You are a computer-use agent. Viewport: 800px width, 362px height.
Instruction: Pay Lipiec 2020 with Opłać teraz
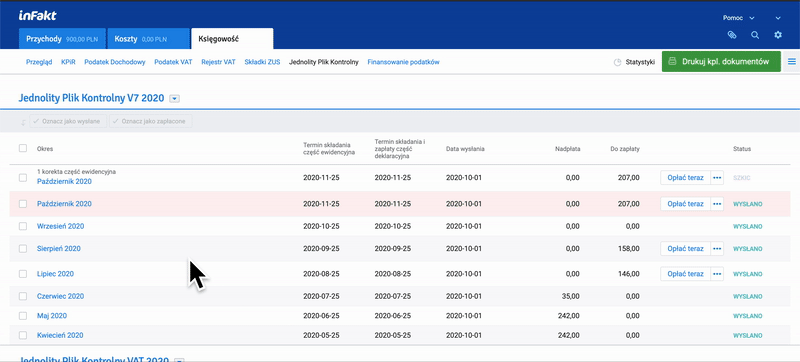pos(685,274)
